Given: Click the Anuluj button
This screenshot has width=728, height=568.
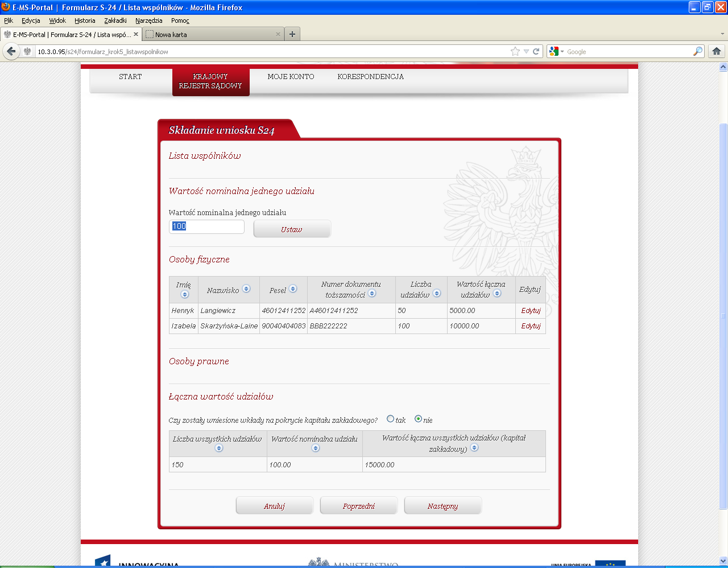Looking at the screenshot, I should [x=274, y=506].
